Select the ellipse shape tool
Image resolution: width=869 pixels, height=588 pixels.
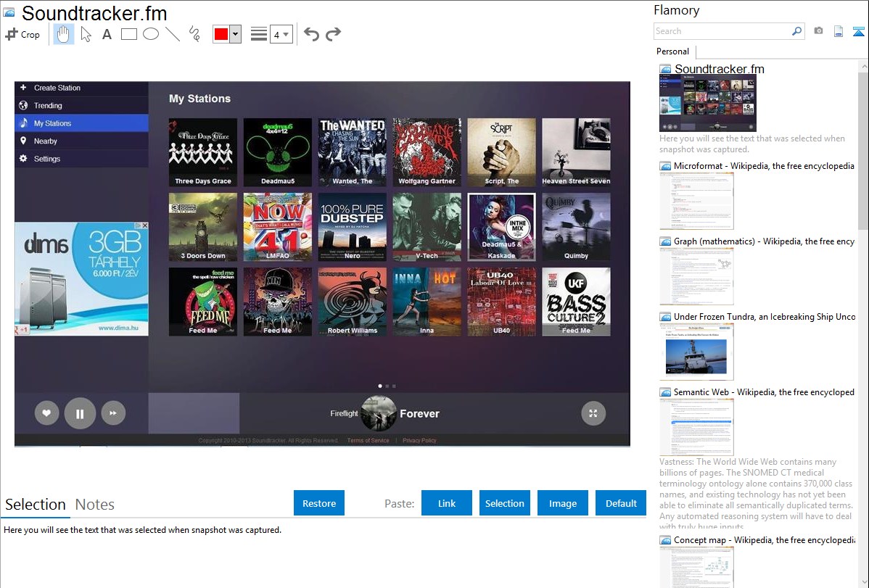coord(151,34)
